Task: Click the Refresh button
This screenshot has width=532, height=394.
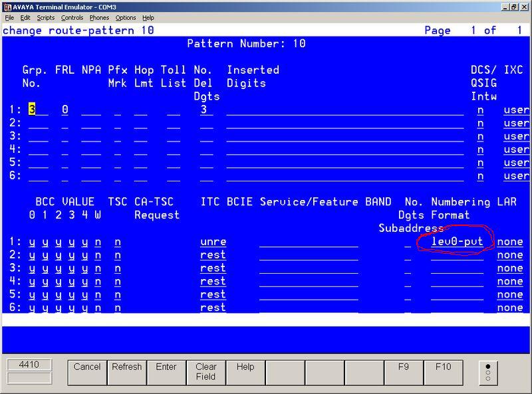Action: click(127, 373)
